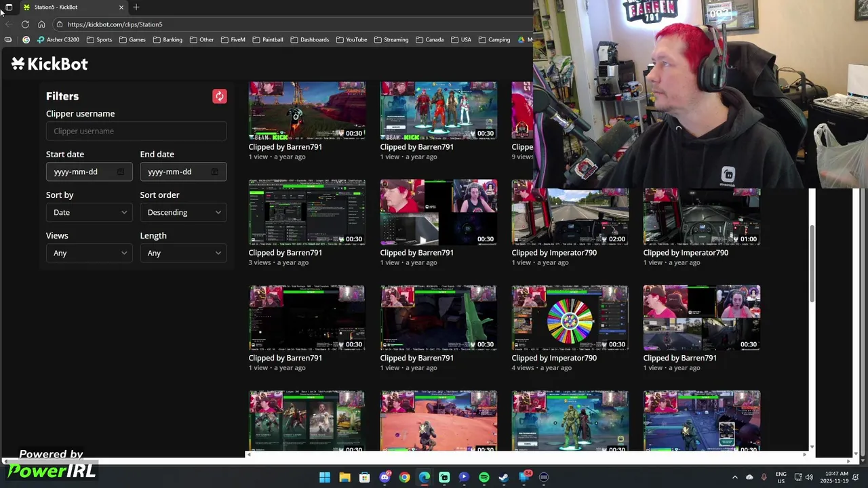
Task: Switch input language via ENG US indicator
Action: pyautogui.click(x=781, y=477)
